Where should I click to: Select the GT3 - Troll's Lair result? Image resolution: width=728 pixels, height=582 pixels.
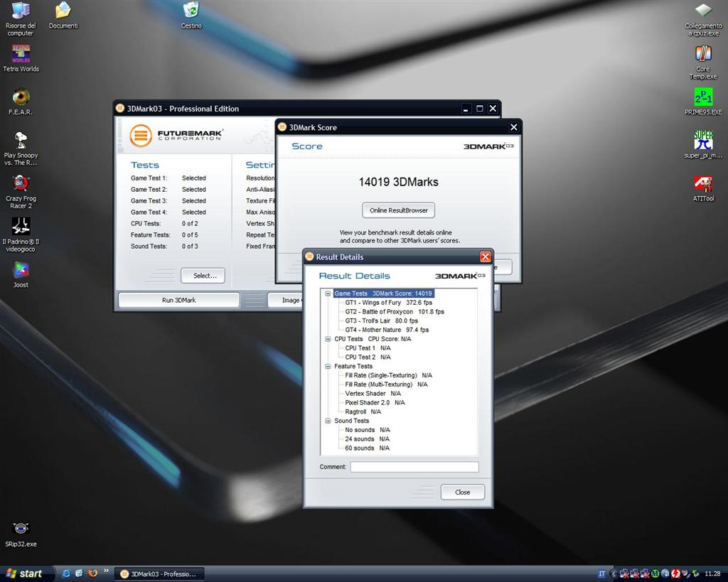(381, 320)
